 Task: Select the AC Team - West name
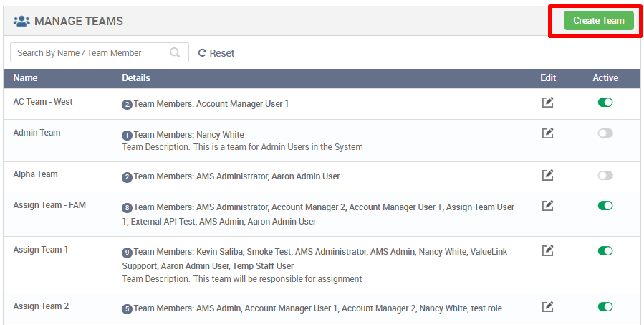tap(43, 102)
